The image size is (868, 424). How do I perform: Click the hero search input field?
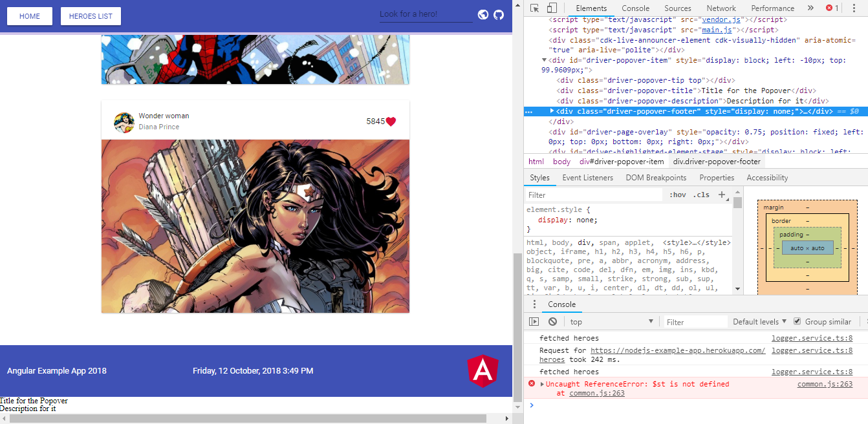tap(426, 14)
